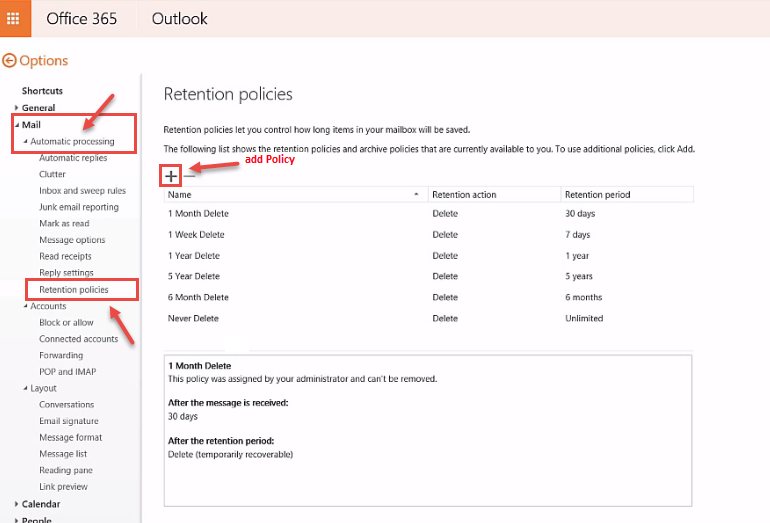Click the 1 Month Delete details heading
770x523 pixels.
(x=199, y=366)
